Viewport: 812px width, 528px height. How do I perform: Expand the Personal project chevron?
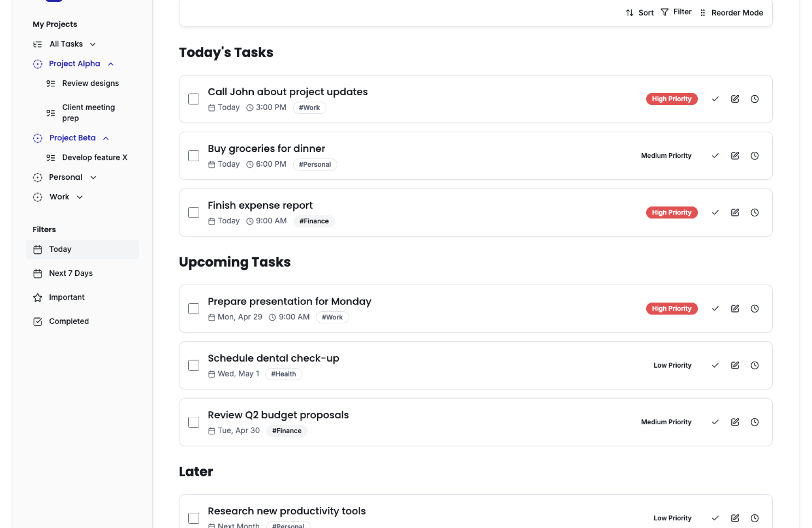tap(93, 177)
